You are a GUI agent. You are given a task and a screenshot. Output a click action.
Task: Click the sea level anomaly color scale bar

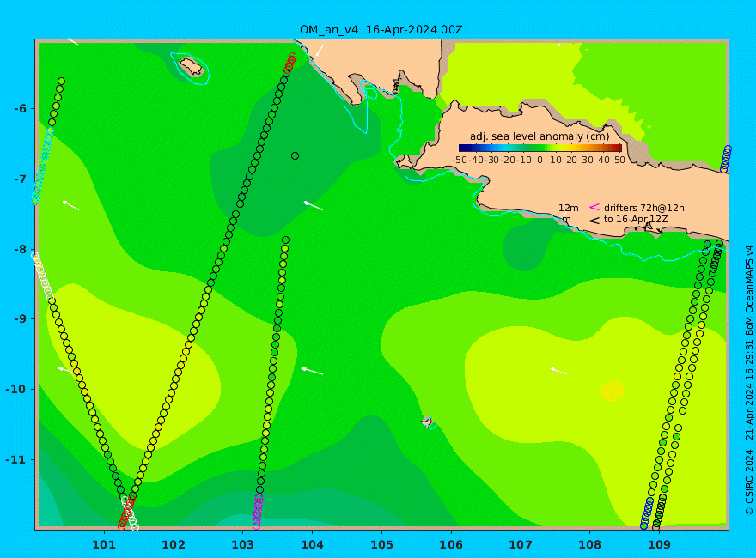click(x=540, y=148)
